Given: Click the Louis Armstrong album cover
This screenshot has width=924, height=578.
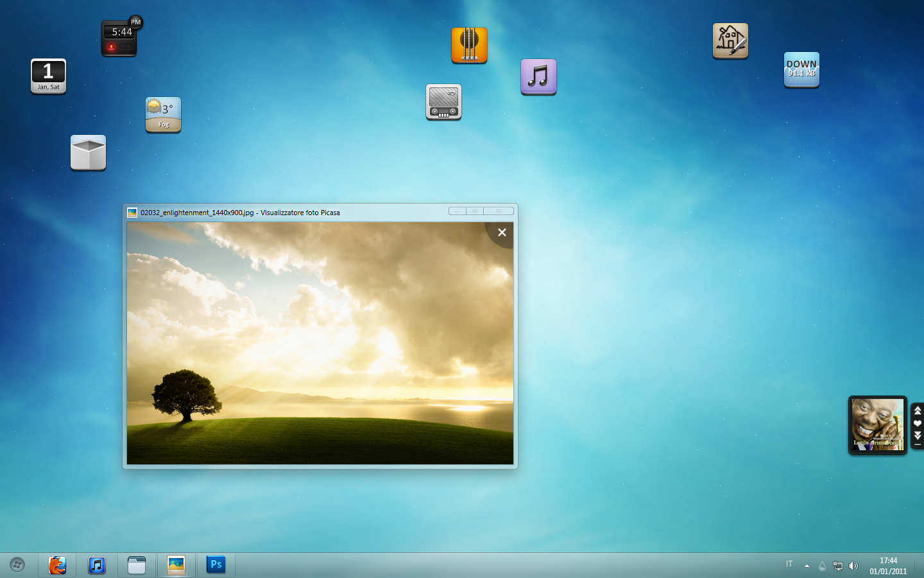Looking at the screenshot, I should point(877,425).
